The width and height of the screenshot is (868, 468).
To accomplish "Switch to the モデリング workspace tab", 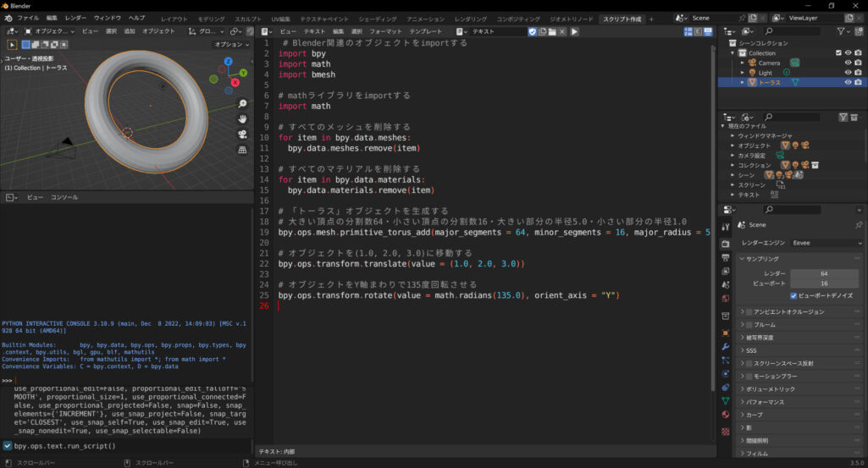I will pos(212,19).
